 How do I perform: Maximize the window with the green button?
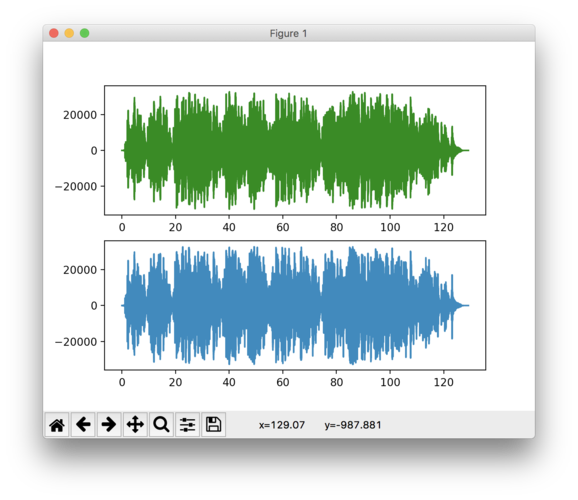coord(84,33)
